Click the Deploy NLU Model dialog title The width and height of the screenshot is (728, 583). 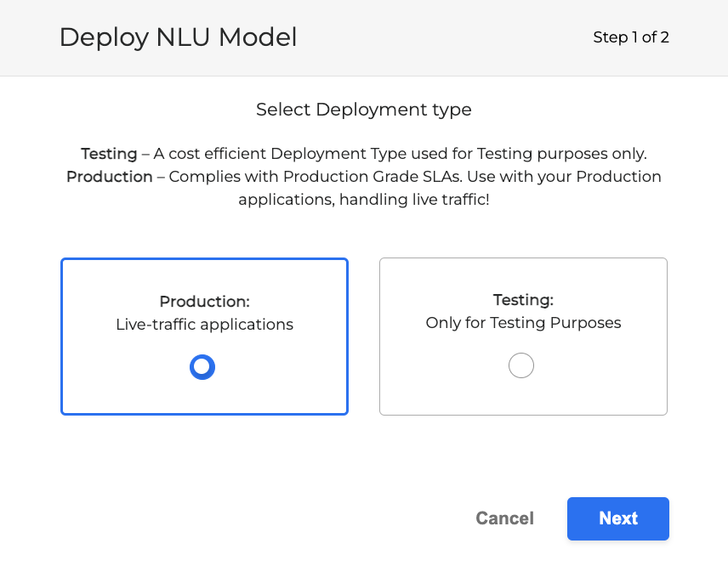[178, 37]
